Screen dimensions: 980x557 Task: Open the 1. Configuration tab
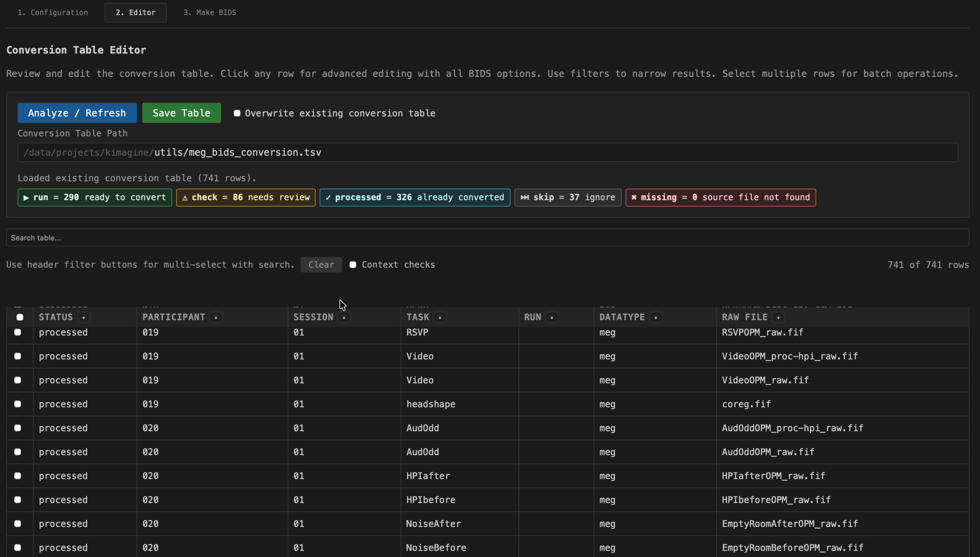tap(53, 12)
